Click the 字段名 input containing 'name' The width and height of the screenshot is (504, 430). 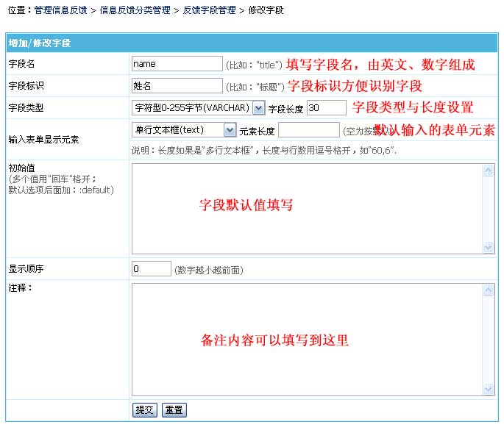[177, 64]
